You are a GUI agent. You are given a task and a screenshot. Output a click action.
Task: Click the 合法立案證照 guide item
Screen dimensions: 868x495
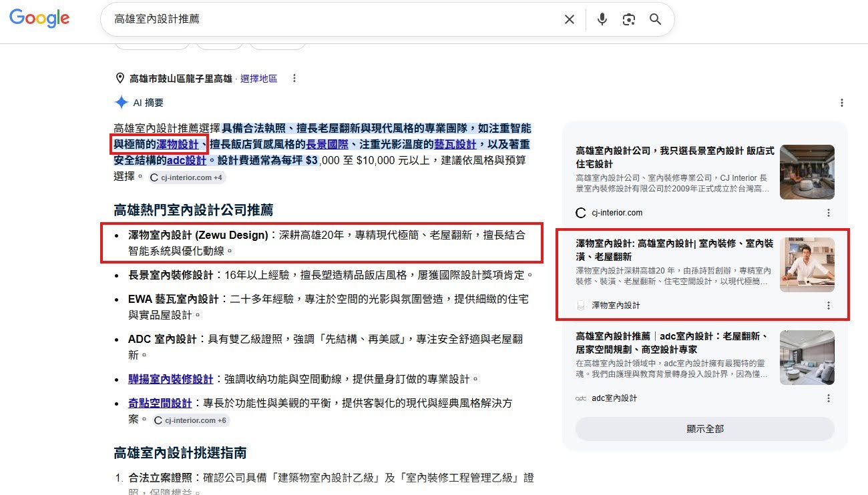click(331, 486)
